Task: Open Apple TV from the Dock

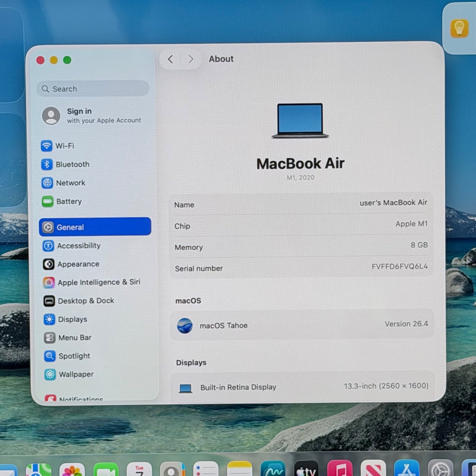Action: 306,470
